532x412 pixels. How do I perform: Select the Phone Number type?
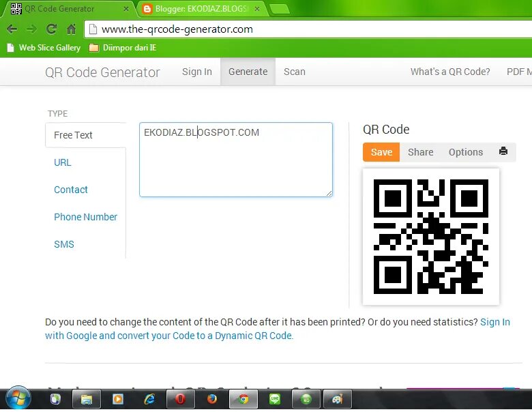(85, 217)
